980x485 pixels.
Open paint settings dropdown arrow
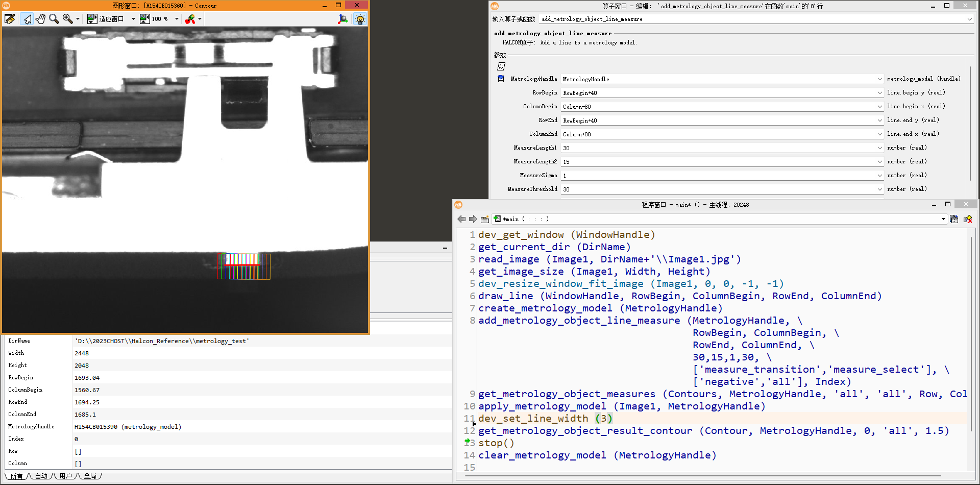pyautogui.click(x=200, y=19)
